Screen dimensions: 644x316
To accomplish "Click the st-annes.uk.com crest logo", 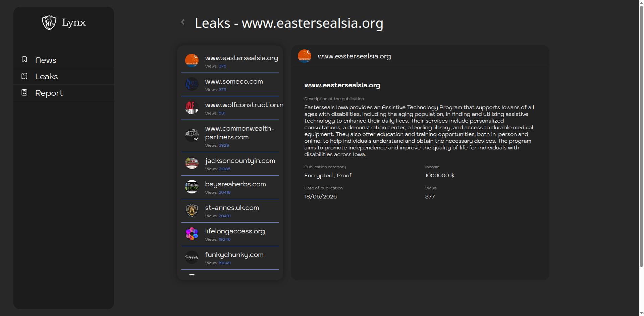I will pyautogui.click(x=192, y=210).
